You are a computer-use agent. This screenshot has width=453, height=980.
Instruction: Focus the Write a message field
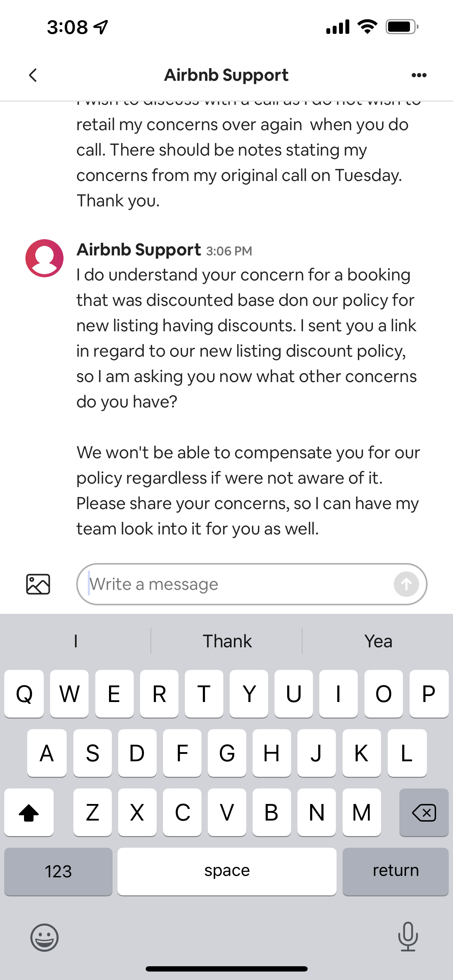pyautogui.click(x=240, y=584)
